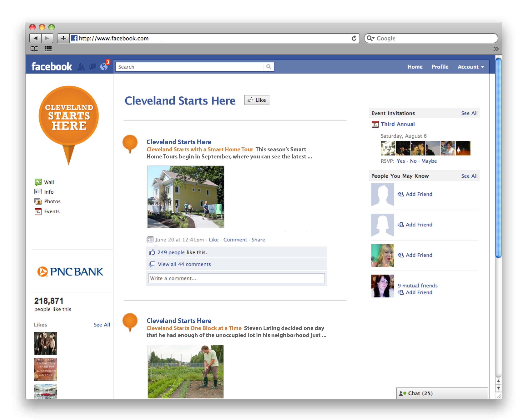The height and width of the screenshot is (420, 525).
Task: Open the bookmarks book icon
Action: [34, 49]
